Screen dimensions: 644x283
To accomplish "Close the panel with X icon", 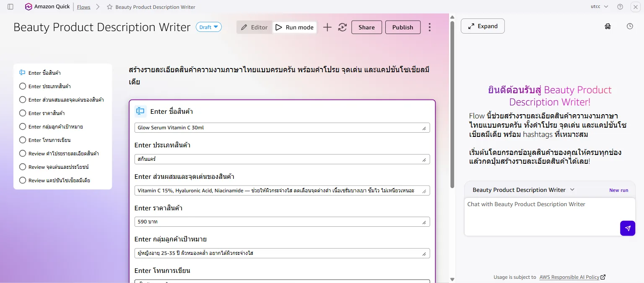I will click(x=635, y=7).
